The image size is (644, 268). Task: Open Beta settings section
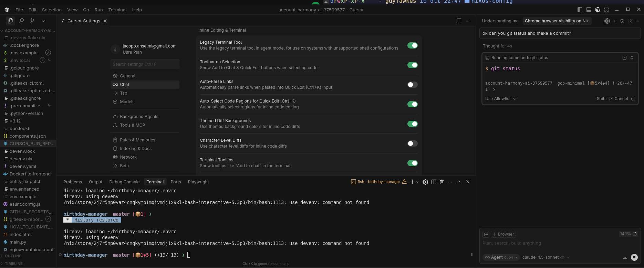[x=145, y=166]
